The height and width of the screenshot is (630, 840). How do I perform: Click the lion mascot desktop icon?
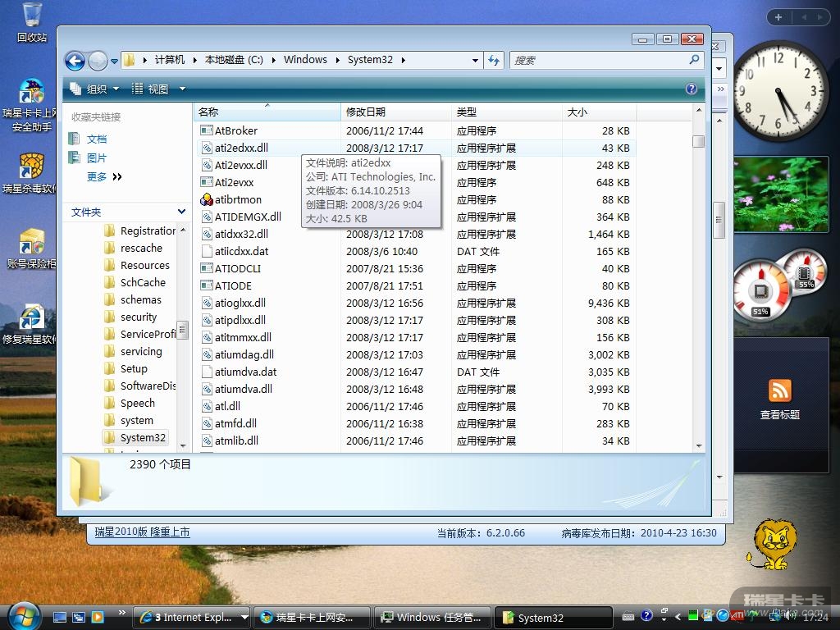click(773, 543)
